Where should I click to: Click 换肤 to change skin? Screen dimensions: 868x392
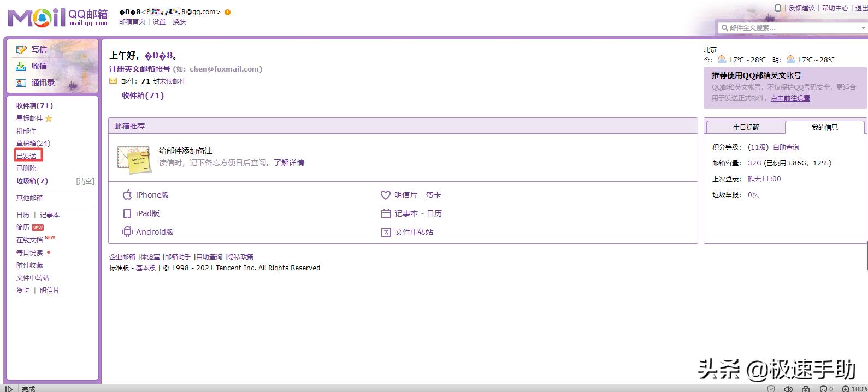(179, 22)
